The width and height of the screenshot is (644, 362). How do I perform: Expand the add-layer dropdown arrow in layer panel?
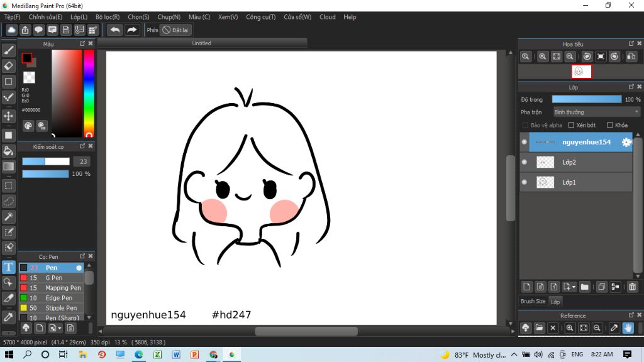click(x=574, y=287)
